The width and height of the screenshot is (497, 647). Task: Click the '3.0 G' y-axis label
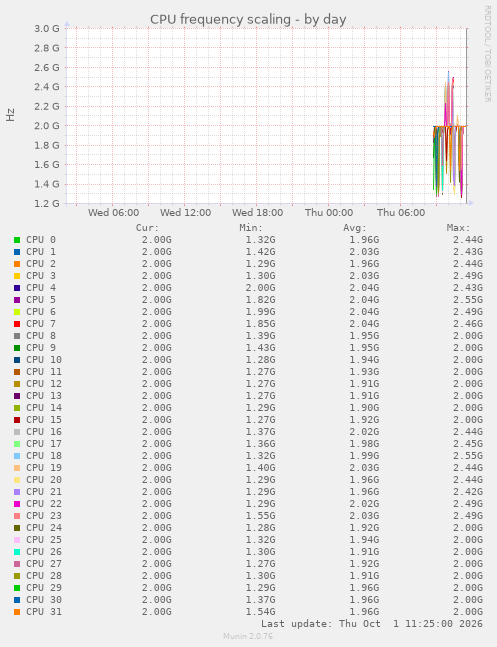point(47,28)
